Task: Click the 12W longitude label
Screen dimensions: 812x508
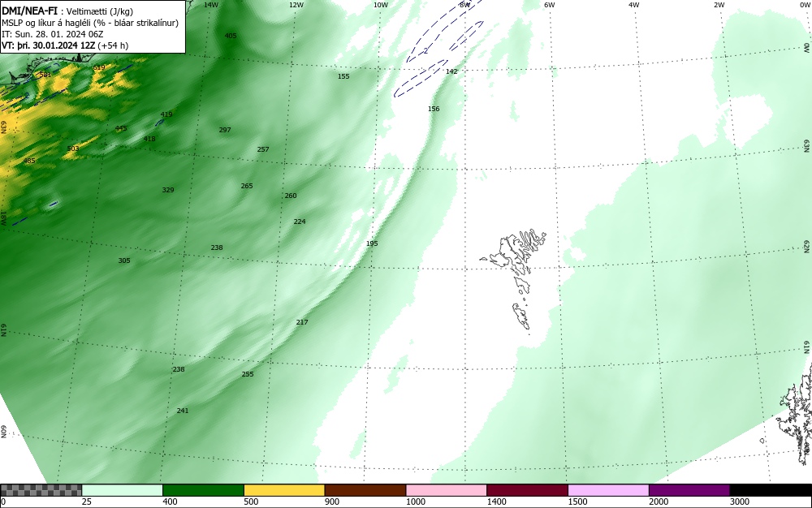Action: point(296,5)
